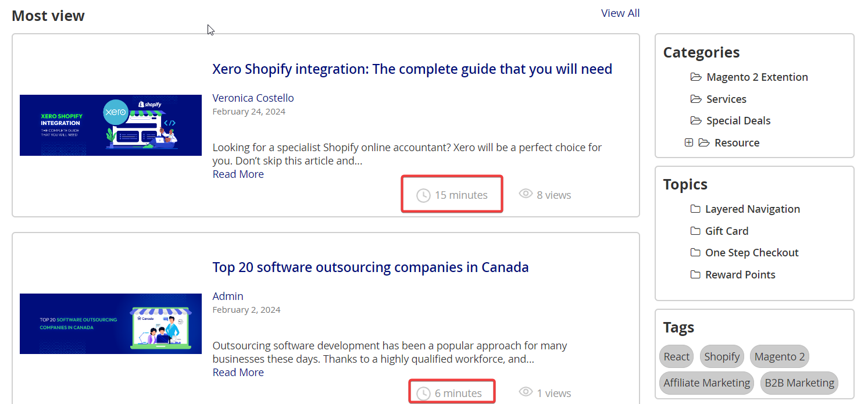Screen dimensions: 868x404
Task: Expand the Resource category tree
Action: (x=689, y=142)
